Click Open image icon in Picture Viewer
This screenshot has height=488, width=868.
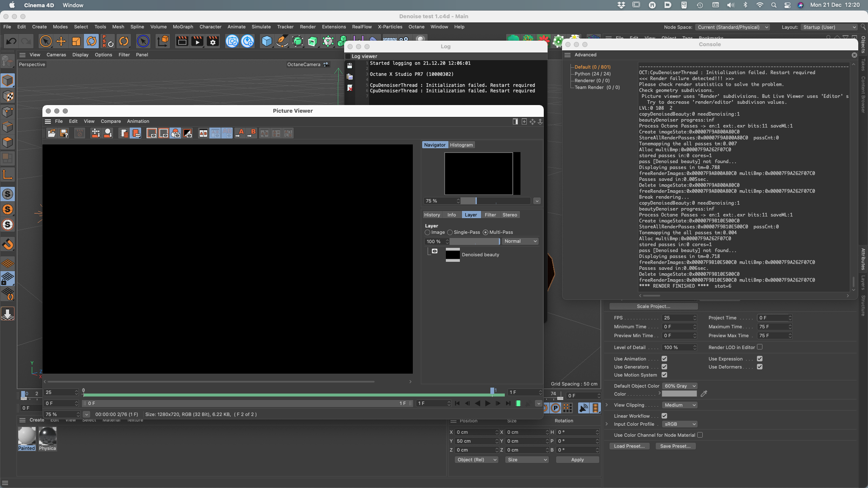[x=51, y=133]
